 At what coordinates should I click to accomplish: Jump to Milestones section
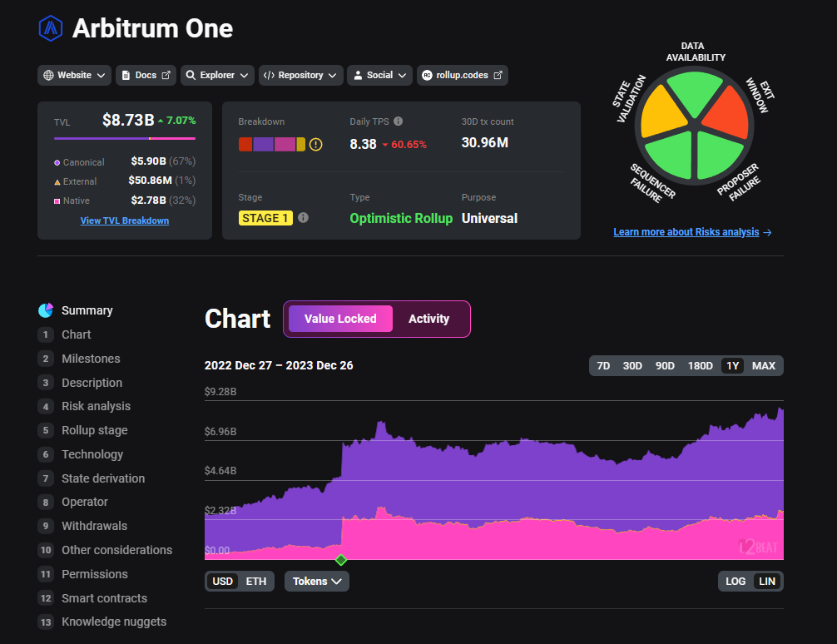91,359
